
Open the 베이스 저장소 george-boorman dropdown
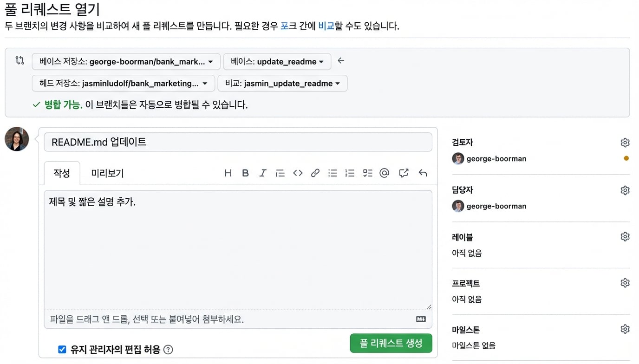point(126,61)
